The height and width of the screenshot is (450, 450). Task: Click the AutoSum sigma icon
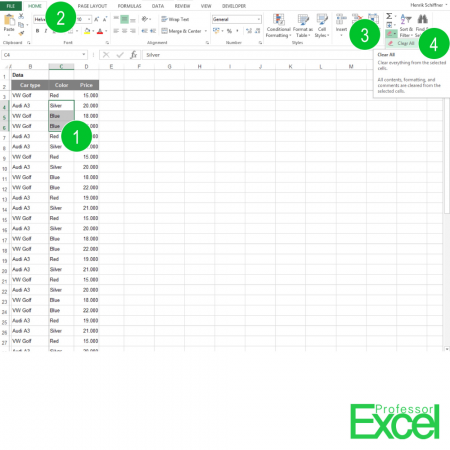[x=389, y=16]
